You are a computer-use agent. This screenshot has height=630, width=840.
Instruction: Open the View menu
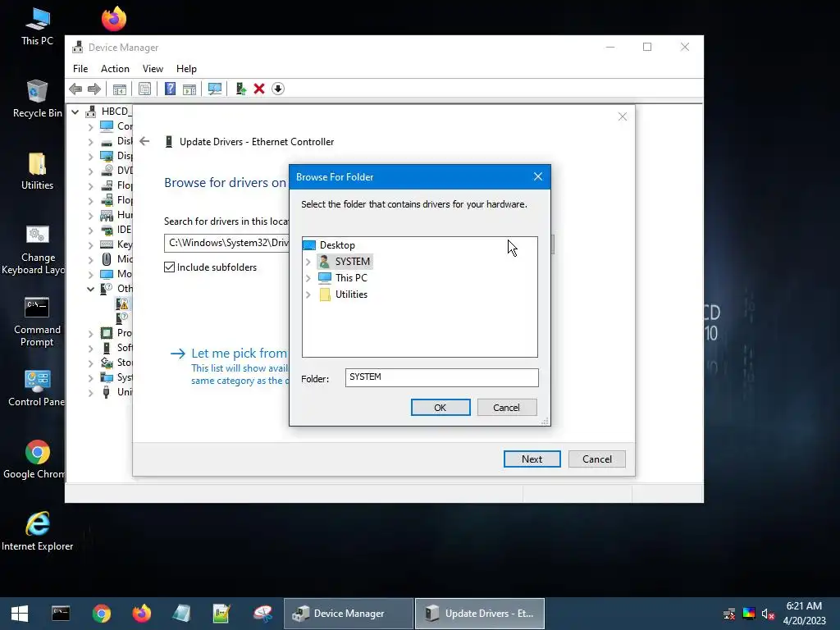pos(153,69)
